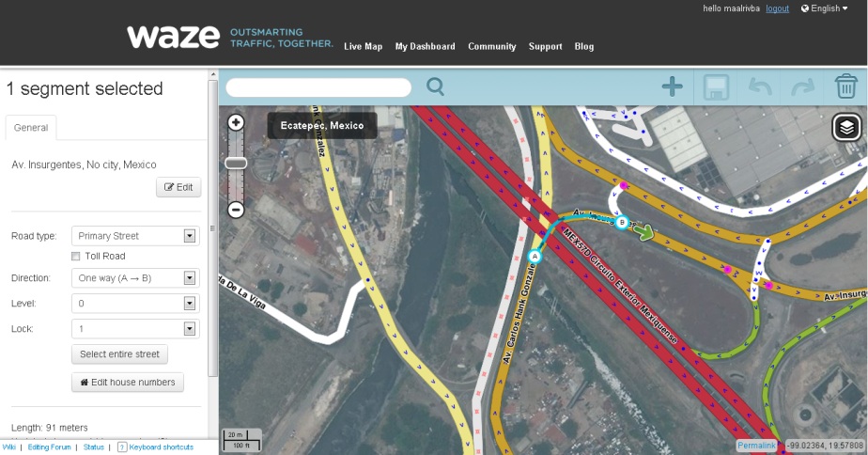The width and height of the screenshot is (868, 455).
Task: Click the map scale bar
Action: pos(242,440)
